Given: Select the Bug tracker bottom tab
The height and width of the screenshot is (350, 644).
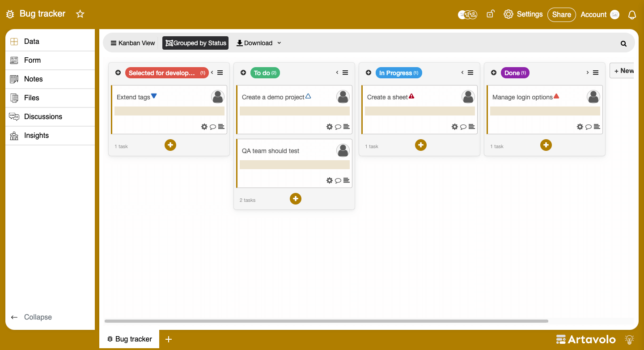Looking at the screenshot, I should tap(129, 339).
